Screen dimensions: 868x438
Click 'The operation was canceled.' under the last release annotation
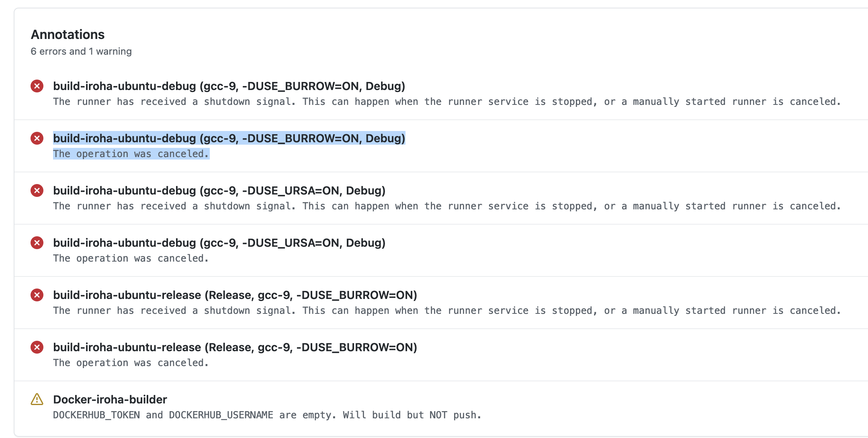tap(131, 362)
